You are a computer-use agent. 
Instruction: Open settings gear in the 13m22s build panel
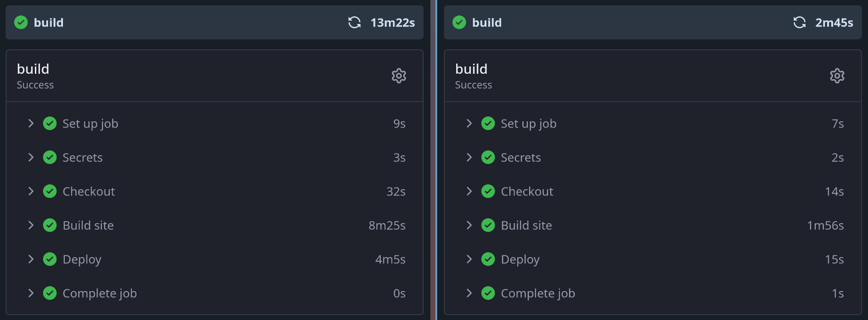click(x=399, y=76)
